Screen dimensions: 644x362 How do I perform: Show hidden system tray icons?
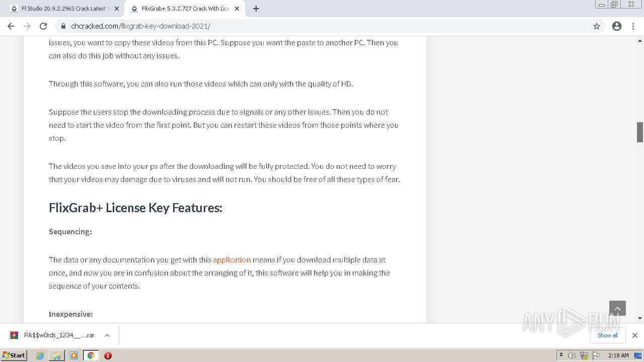tap(561, 355)
